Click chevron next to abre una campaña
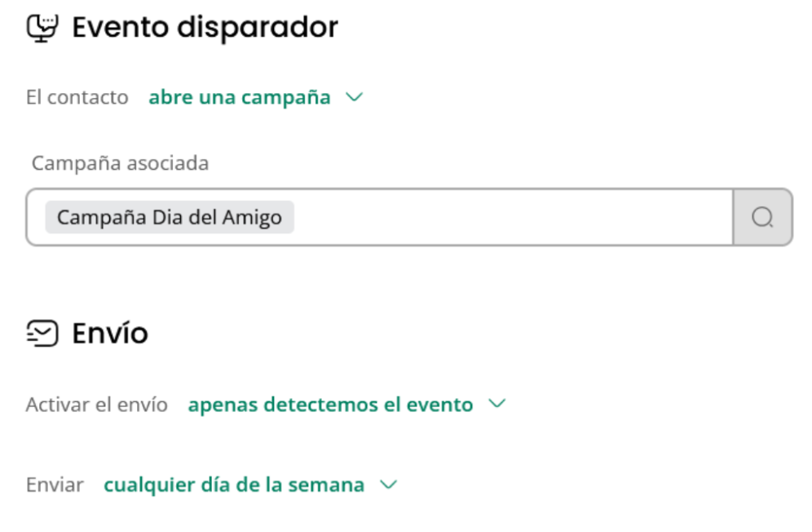Screen dimensions: 812x532 tap(354, 97)
